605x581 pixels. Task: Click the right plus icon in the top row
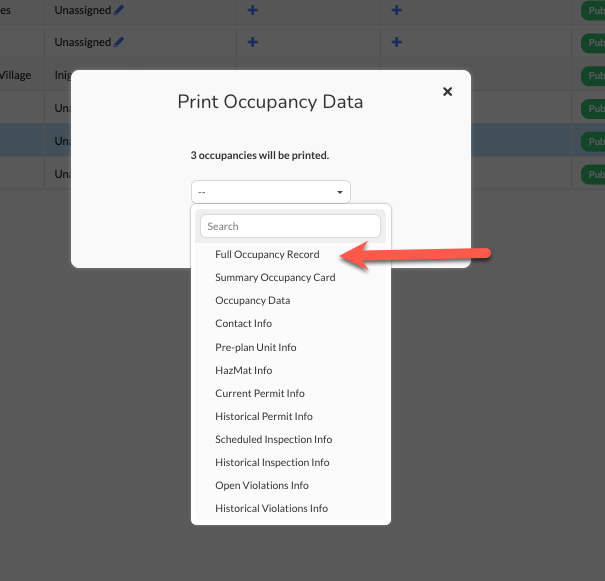point(397,9)
